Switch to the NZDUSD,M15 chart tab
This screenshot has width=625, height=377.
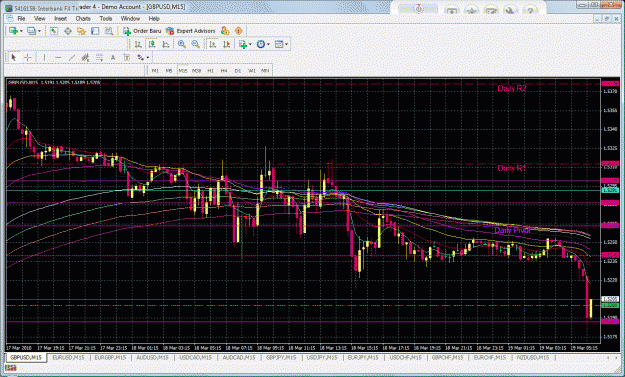[x=533, y=357]
